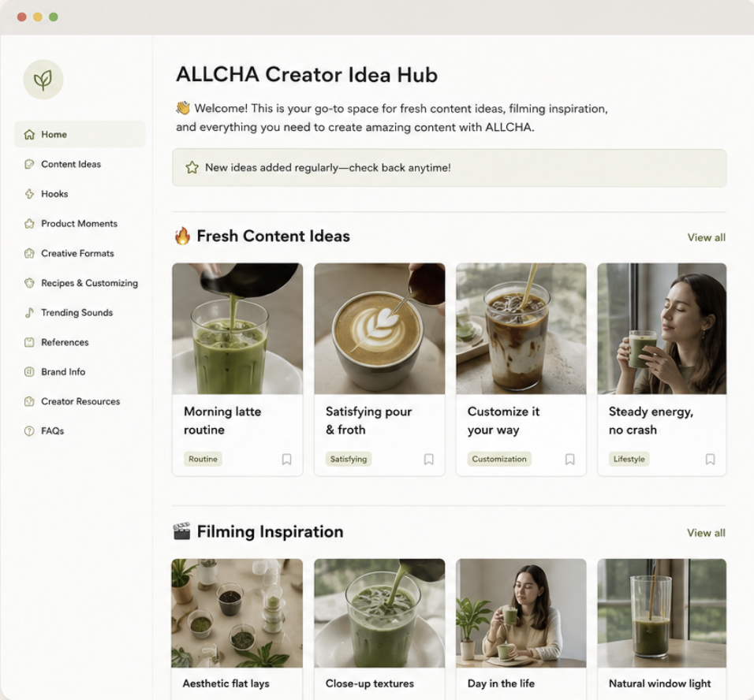Click the Routine tag
Viewport: 754px width, 700px height.
pyautogui.click(x=203, y=459)
